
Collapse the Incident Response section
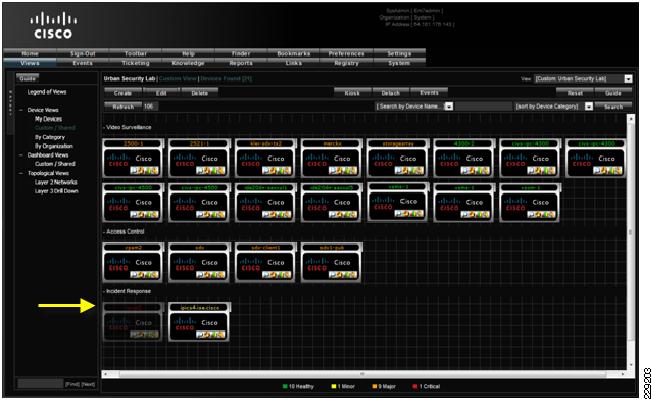(104, 291)
